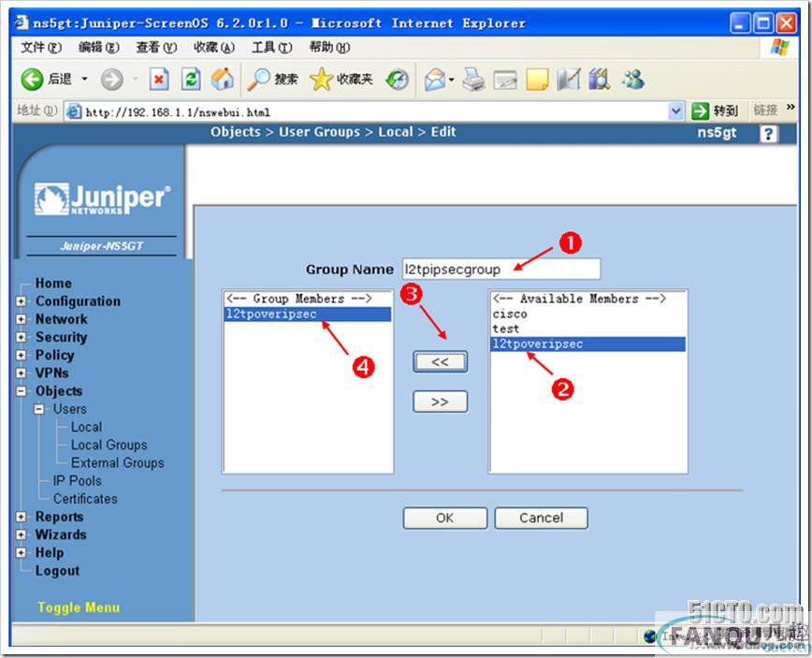Open the 工具(T) Tools menu
Viewport: 812px width, 658px height.
[272, 48]
